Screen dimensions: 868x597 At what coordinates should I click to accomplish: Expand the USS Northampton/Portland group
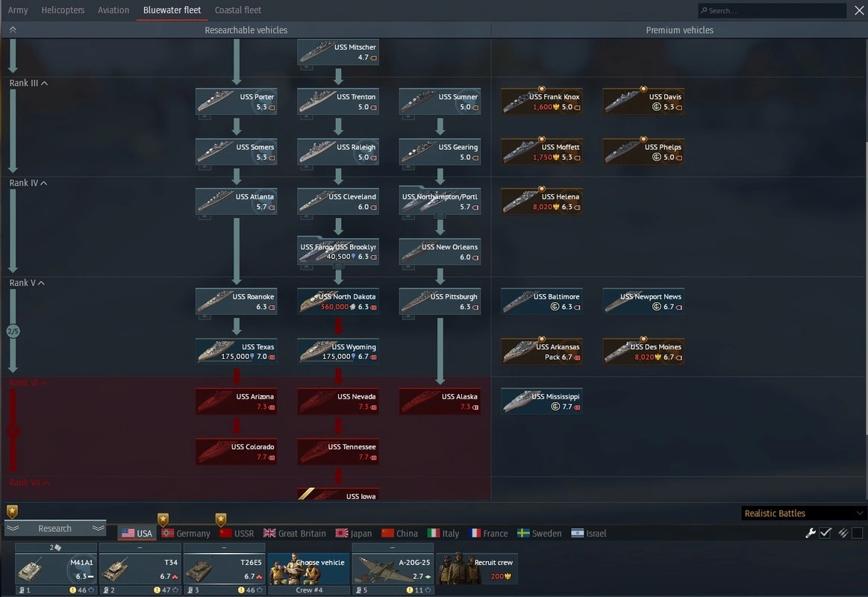click(440, 201)
